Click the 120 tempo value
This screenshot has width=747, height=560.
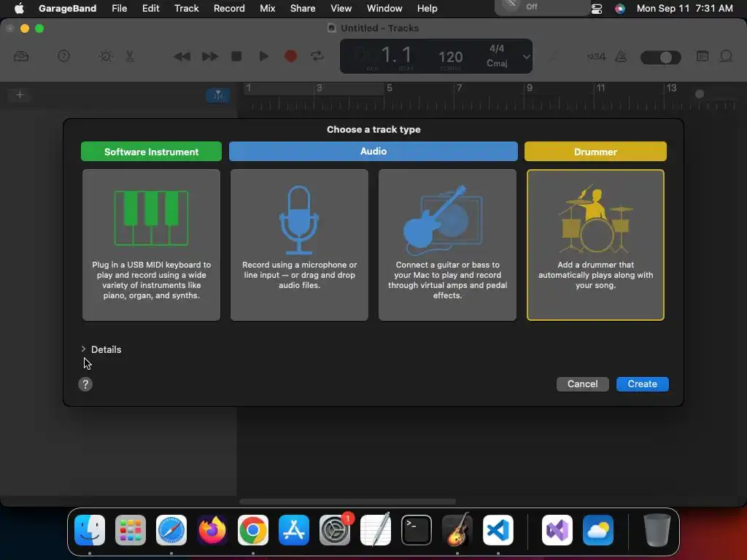[x=450, y=57]
